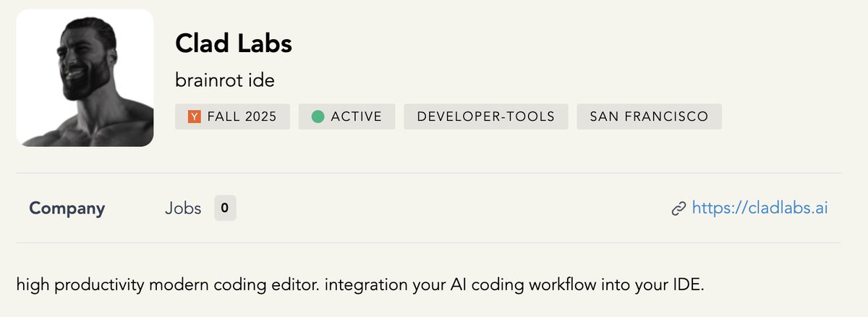Filter by the SAN FRANCISCO location tag
Image resolution: width=868 pixels, height=317 pixels.
(x=649, y=117)
